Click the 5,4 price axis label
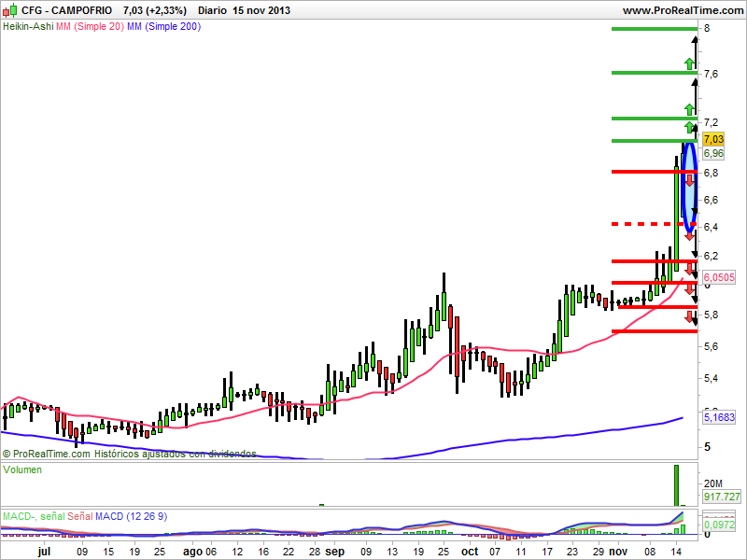747x560 pixels. pyautogui.click(x=712, y=379)
